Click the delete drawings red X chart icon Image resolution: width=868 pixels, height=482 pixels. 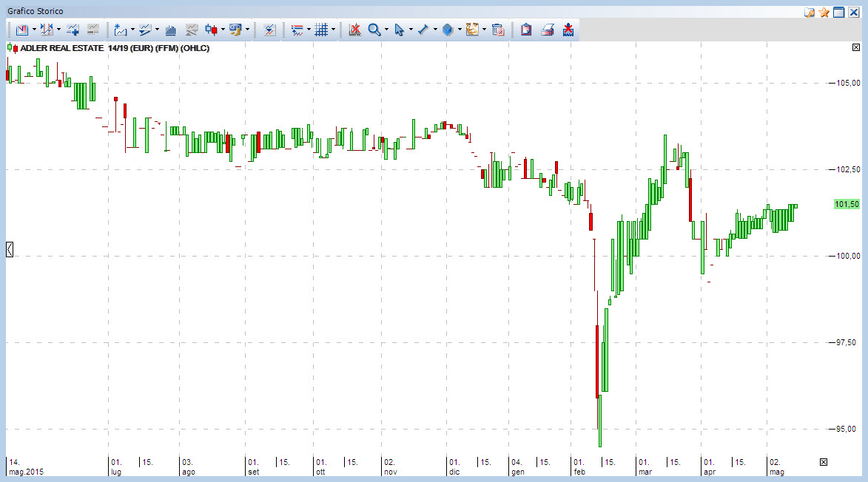coord(355,30)
